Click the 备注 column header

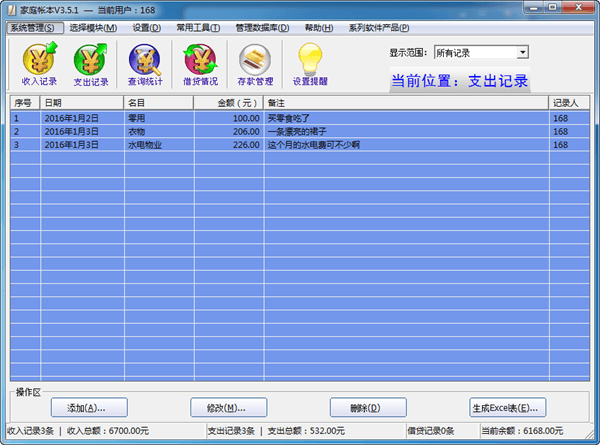[406, 103]
